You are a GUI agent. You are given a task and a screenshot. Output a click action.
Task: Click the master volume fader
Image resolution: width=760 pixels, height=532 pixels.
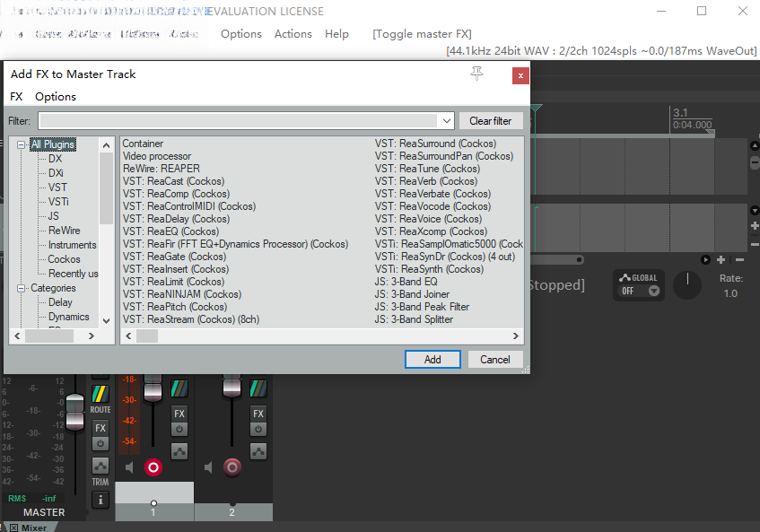75,413
